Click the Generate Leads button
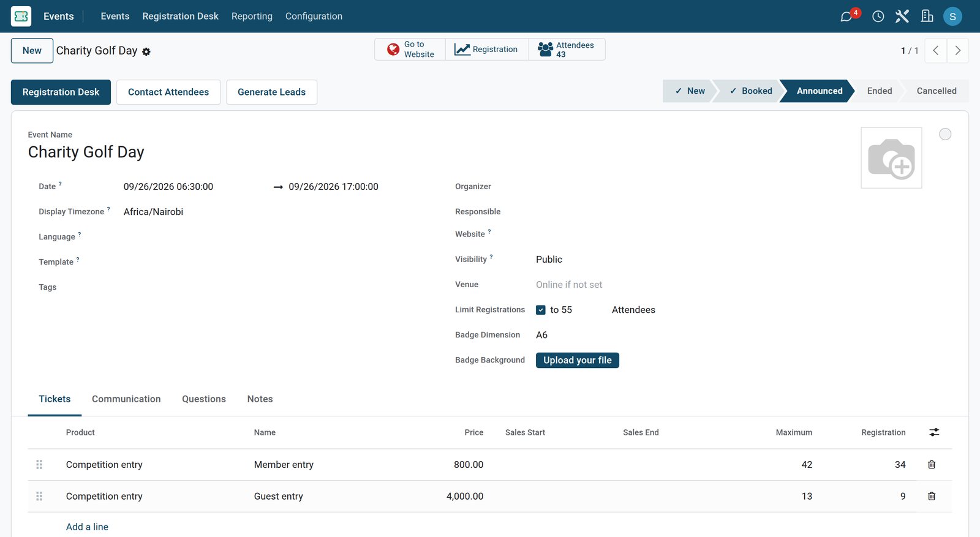Viewport: 980px width, 537px height. click(271, 92)
